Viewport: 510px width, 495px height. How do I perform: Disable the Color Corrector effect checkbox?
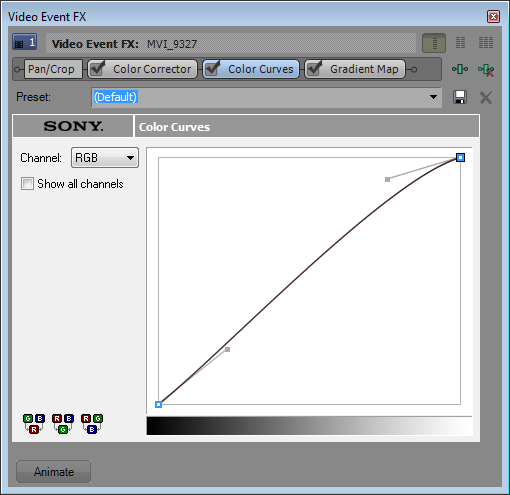click(x=97, y=69)
